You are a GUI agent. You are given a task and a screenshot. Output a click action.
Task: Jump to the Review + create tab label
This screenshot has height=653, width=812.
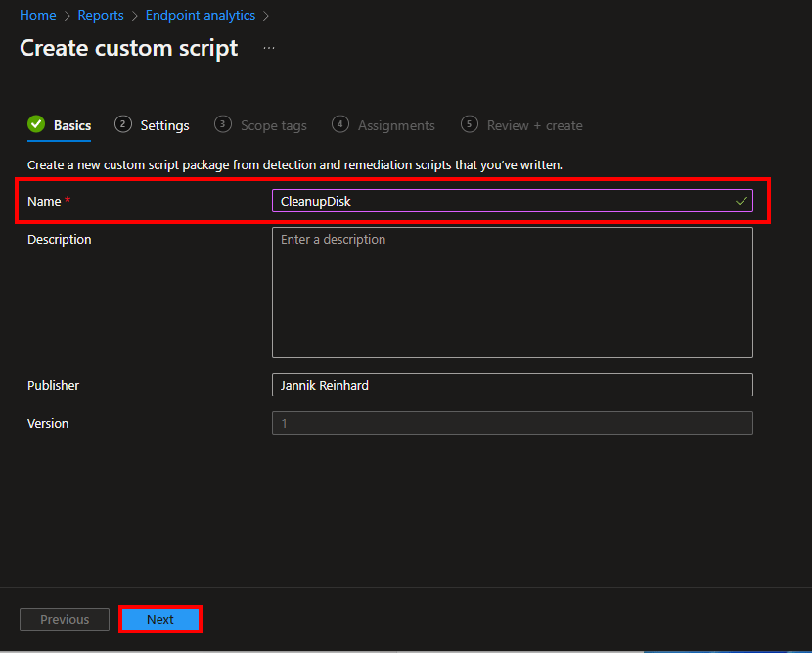534,125
